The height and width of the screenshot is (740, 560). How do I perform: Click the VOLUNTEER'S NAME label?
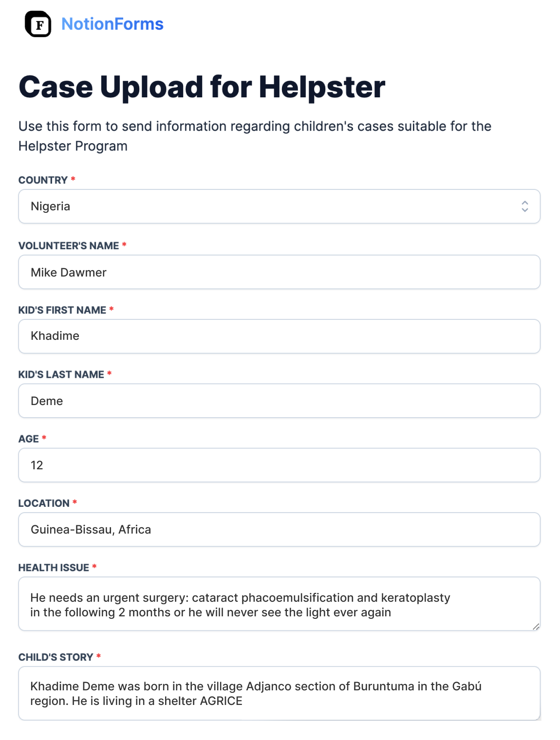pyautogui.click(x=69, y=246)
